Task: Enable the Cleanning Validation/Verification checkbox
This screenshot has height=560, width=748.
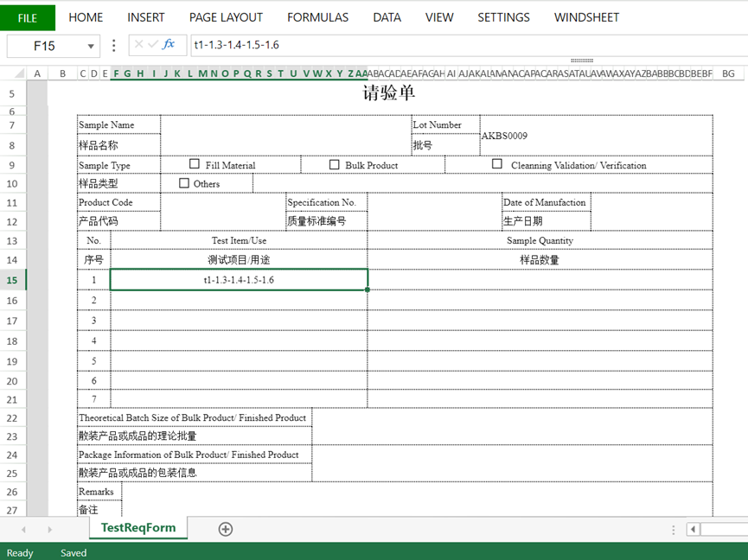Action: coord(497,164)
